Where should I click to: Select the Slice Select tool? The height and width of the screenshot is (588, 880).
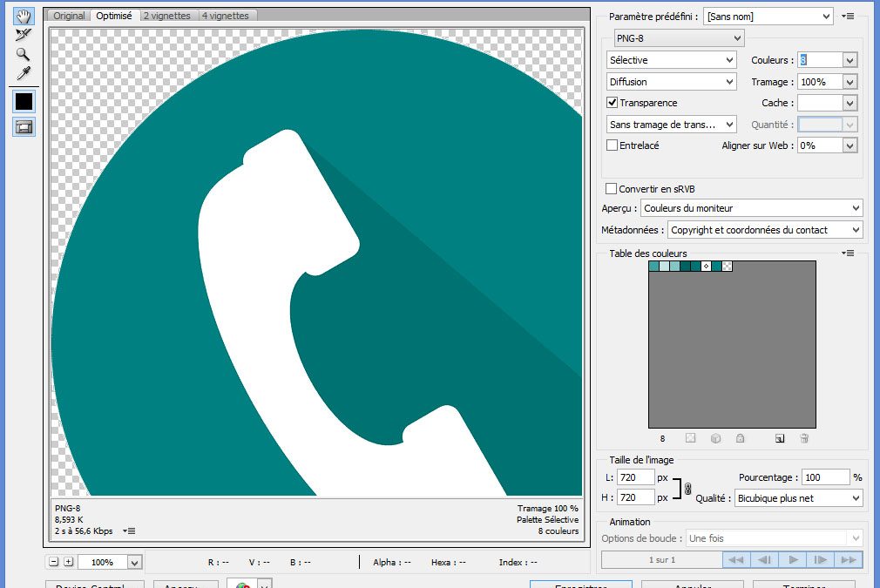(x=24, y=35)
